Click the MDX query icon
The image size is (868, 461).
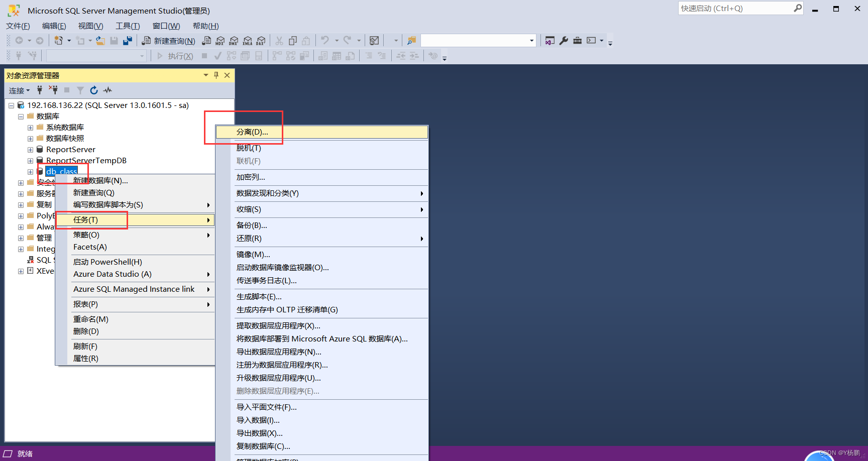click(x=220, y=41)
